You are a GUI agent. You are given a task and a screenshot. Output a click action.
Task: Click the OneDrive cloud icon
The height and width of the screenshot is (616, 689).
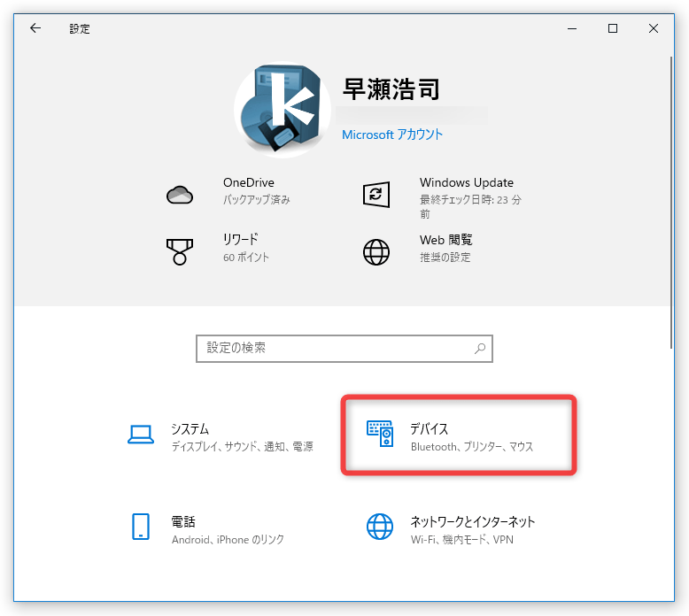point(180,195)
